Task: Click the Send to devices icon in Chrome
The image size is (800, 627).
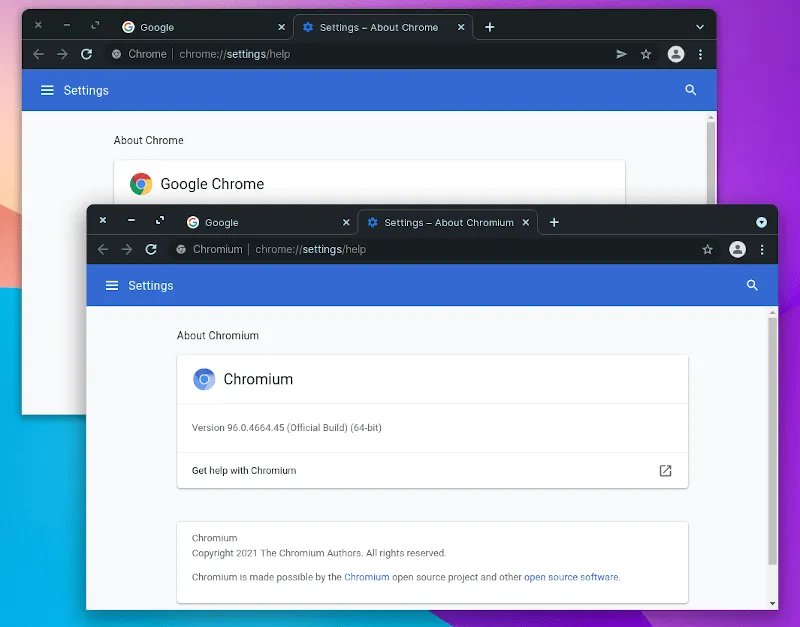Action: pos(621,54)
